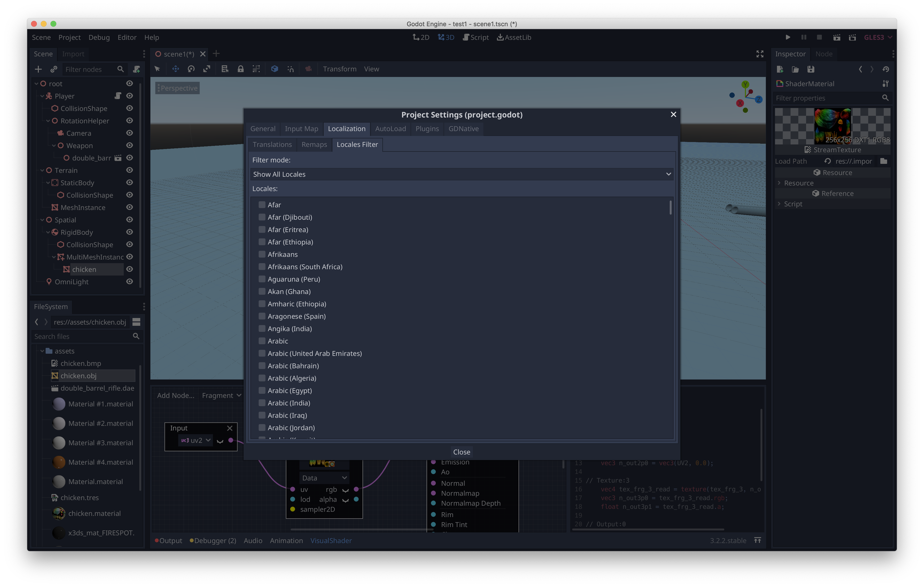This screenshot has height=587, width=924.
Task: Expand bottom panel icon near version
Action: [x=758, y=541]
